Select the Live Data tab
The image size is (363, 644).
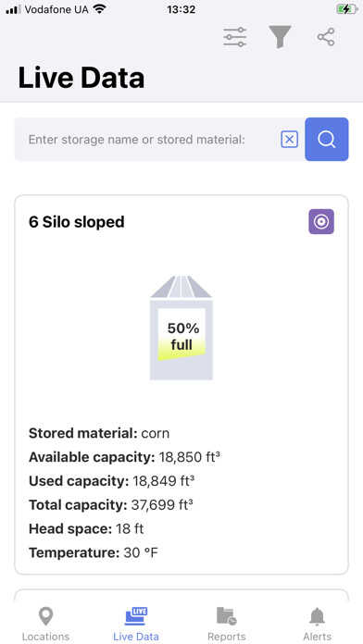(x=136, y=625)
